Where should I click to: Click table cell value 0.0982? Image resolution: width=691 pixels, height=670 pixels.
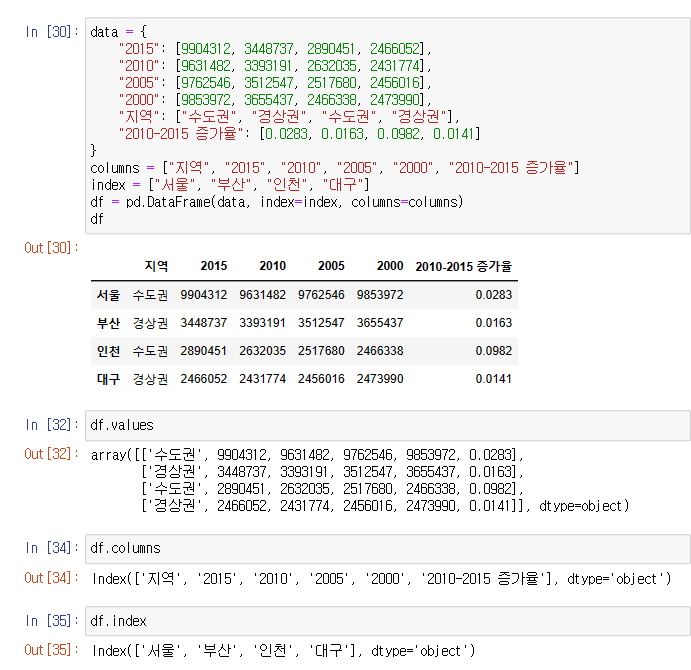tap(494, 351)
